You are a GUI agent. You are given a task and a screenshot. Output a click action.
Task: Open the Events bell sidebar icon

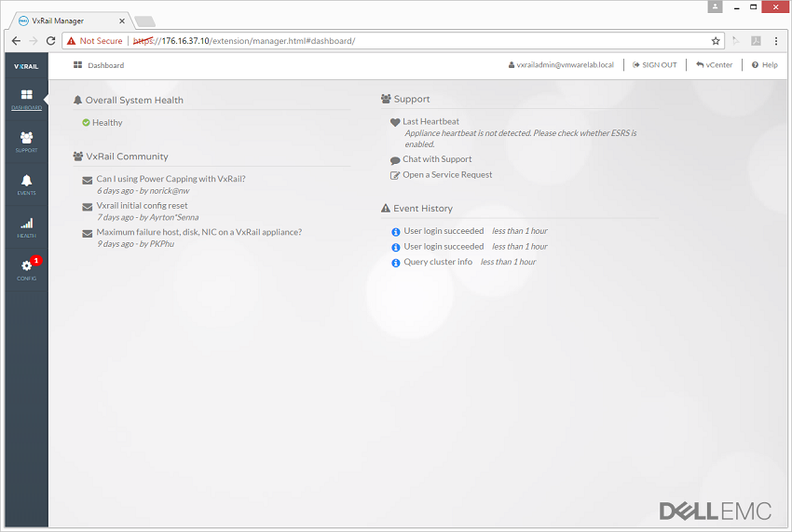tap(26, 181)
